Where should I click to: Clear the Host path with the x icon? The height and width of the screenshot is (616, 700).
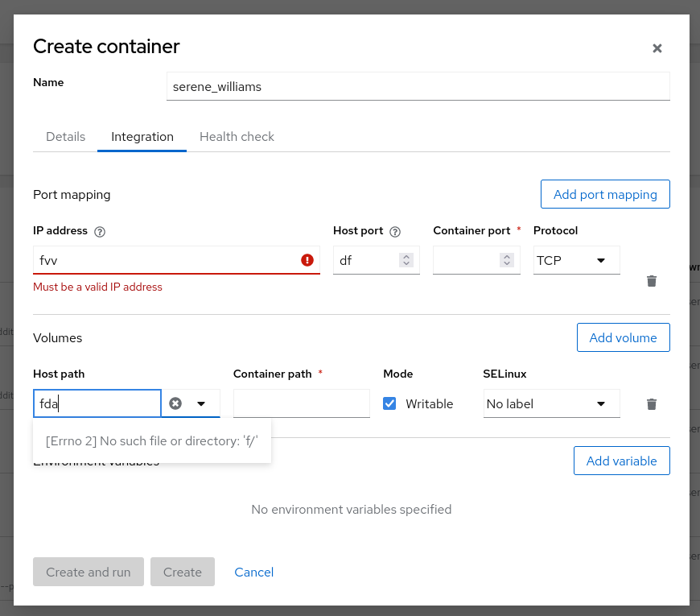pos(175,403)
